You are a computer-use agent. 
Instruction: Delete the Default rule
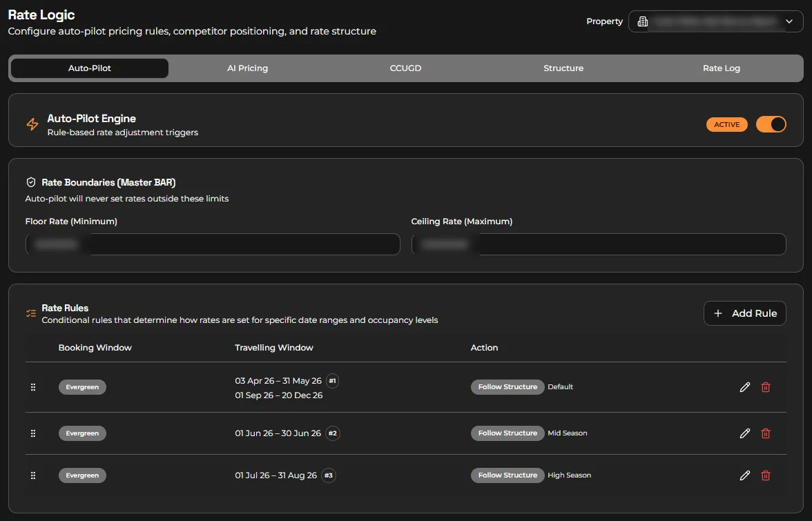click(x=765, y=387)
